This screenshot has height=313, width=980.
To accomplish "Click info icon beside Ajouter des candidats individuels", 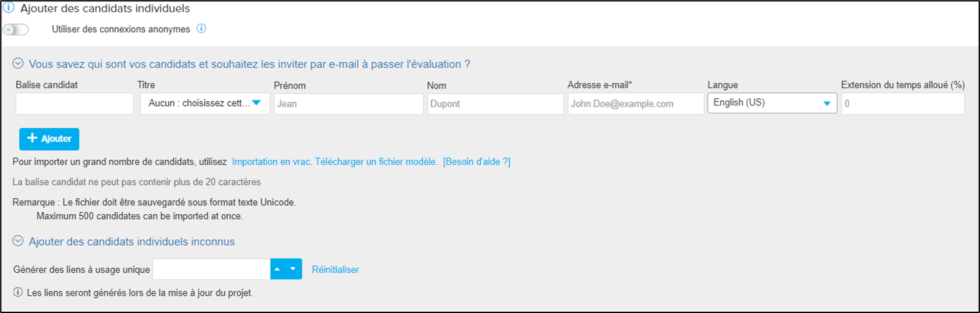I will coord(9,9).
